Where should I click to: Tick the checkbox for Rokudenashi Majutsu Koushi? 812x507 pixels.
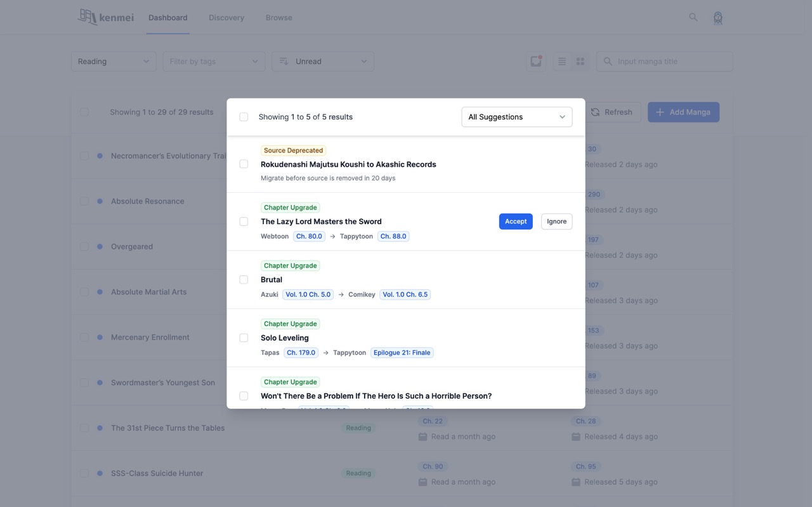click(x=244, y=164)
